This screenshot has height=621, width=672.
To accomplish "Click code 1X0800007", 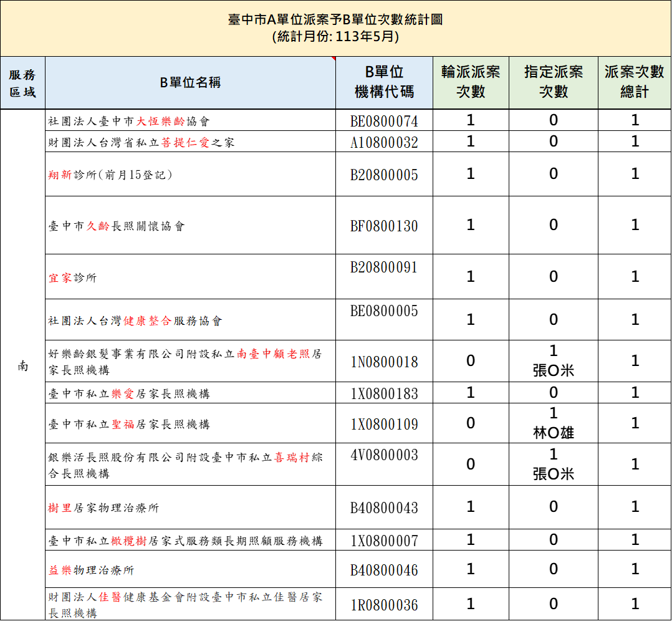I will tap(385, 541).
